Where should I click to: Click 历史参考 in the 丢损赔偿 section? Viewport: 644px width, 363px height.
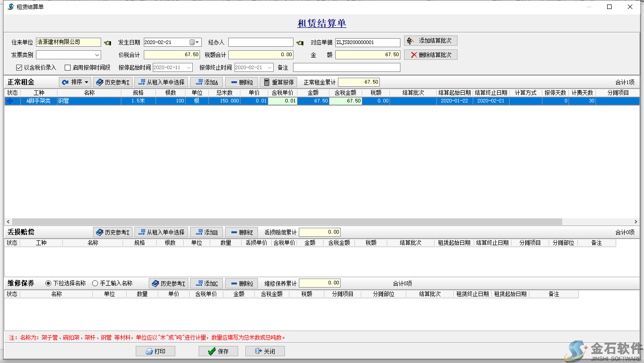tap(112, 232)
